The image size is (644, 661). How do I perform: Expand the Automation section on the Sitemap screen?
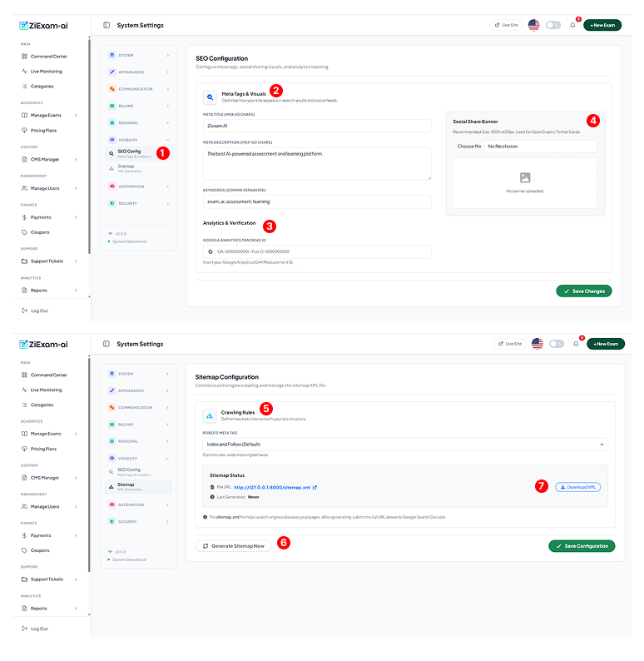point(138,504)
